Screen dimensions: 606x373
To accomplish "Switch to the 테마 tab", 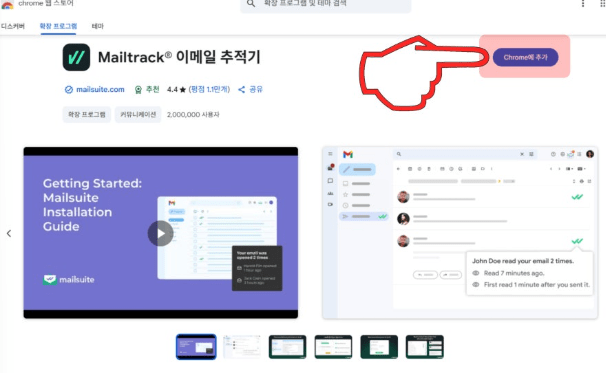I will click(x=97, y=26).
